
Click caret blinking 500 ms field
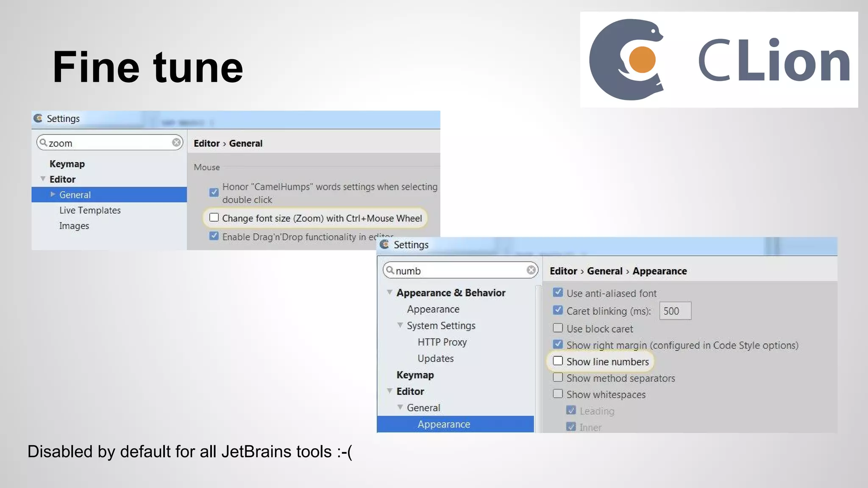pos(675,311)
